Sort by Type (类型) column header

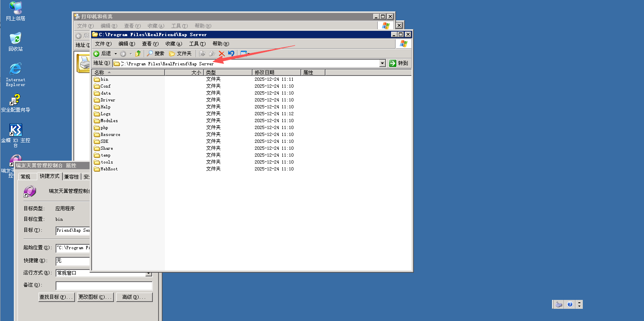(x=228, y=73)
